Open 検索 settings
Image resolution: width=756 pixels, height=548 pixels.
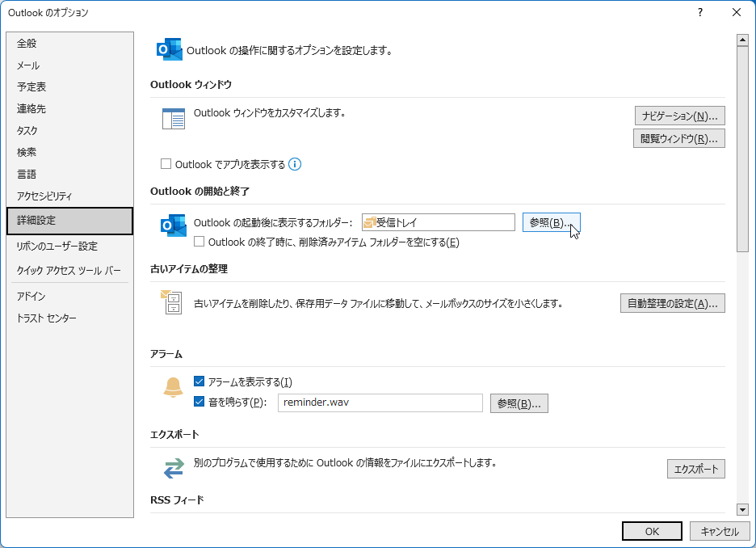(70, 153)
